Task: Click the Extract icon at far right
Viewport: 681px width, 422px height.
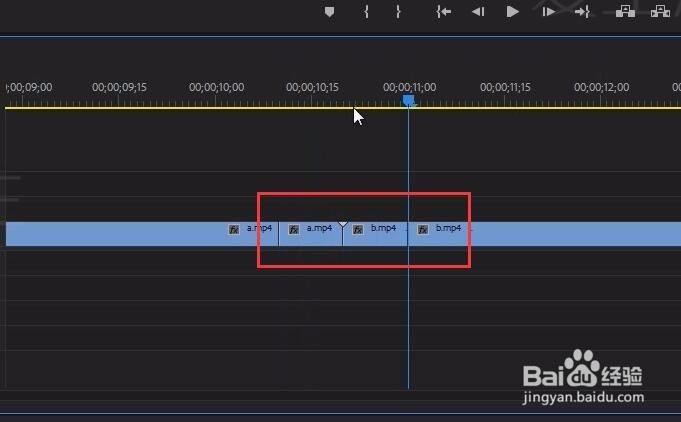Action: click(660, 11)
